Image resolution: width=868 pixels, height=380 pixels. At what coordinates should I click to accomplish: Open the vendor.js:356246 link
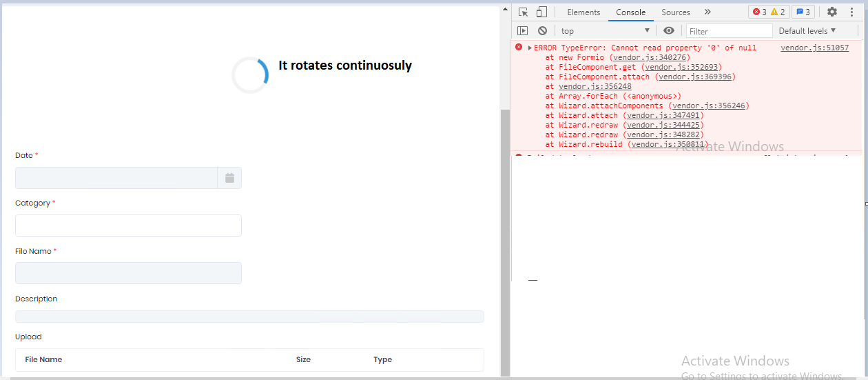709,106
